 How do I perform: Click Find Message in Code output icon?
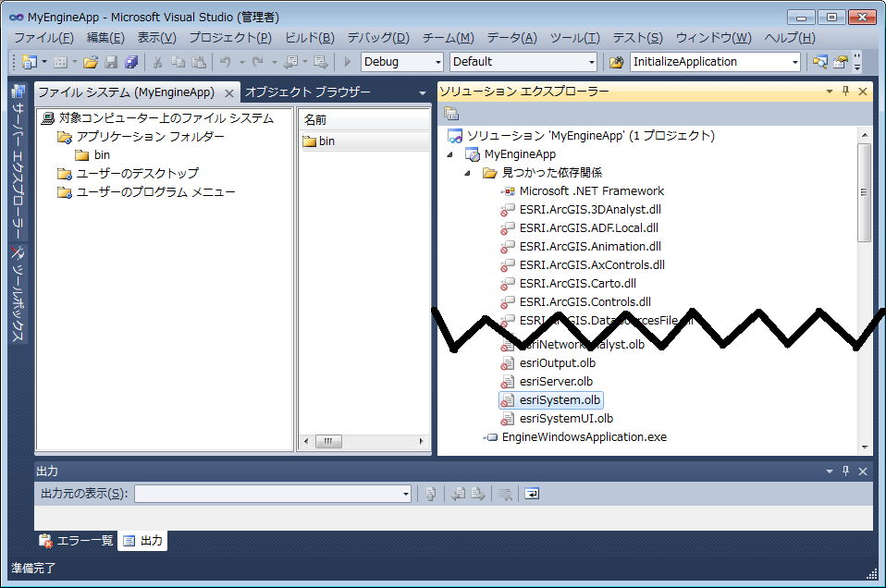[x=431, y=495]
